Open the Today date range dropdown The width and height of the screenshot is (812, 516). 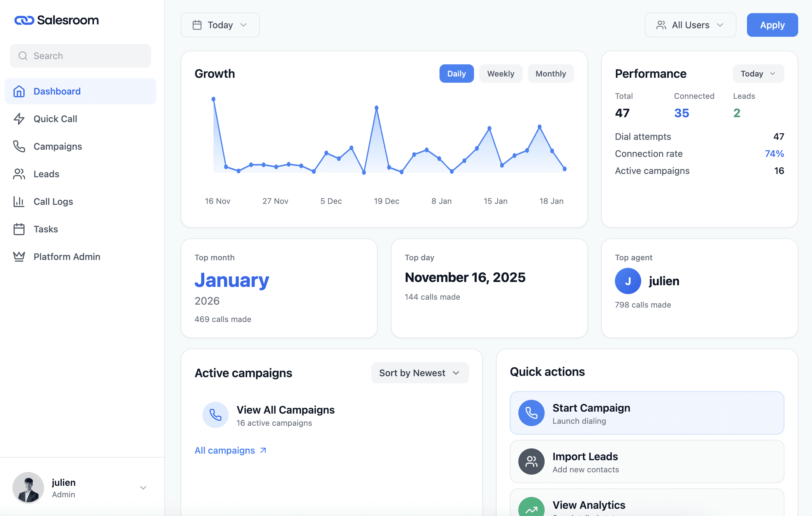(x=220, y=25)
